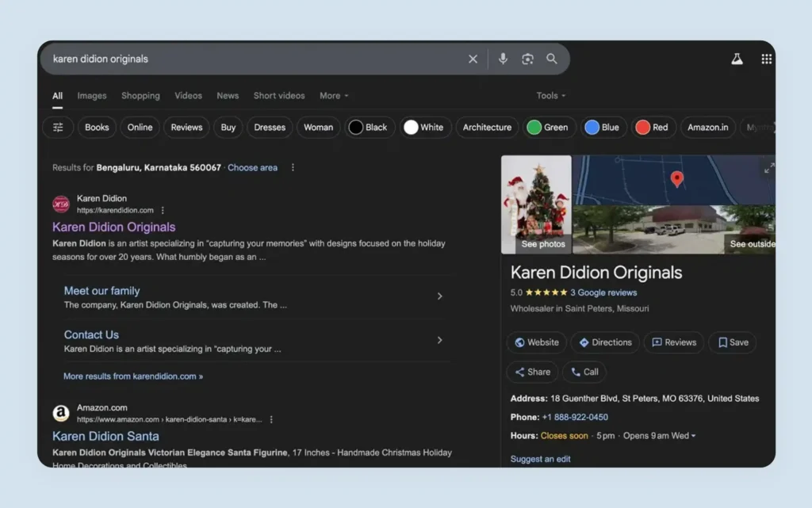Select the Amazon.in filter chip

pyautogui.click(x=707, y=128)
